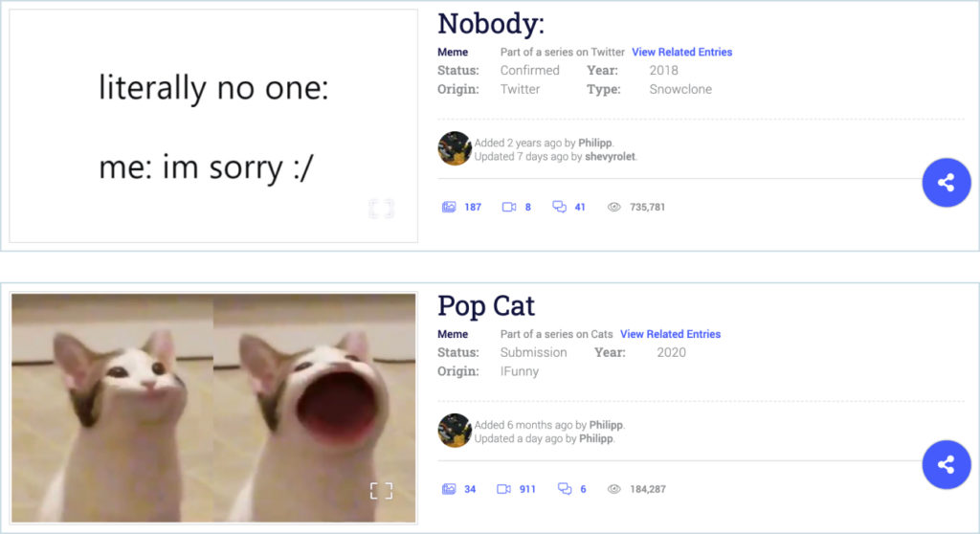Screen dimensions: 980x534
Task: Open the images icon for Nobody entry
Action: coord(449,207)
